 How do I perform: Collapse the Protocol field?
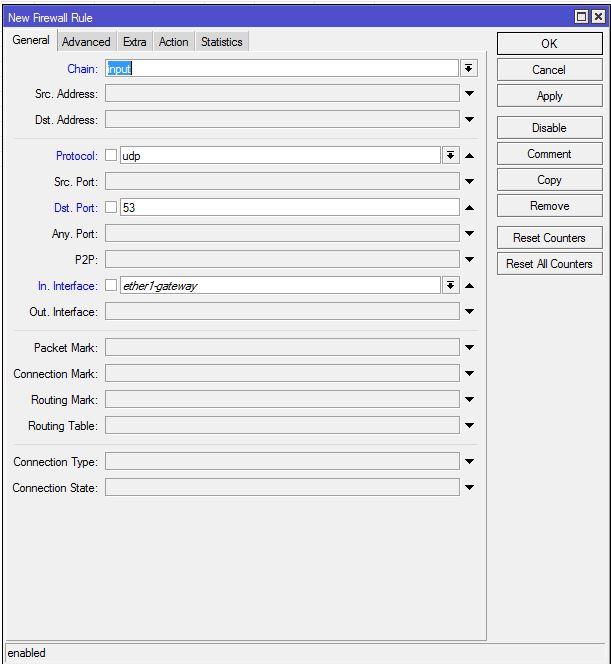pos(469,156)
